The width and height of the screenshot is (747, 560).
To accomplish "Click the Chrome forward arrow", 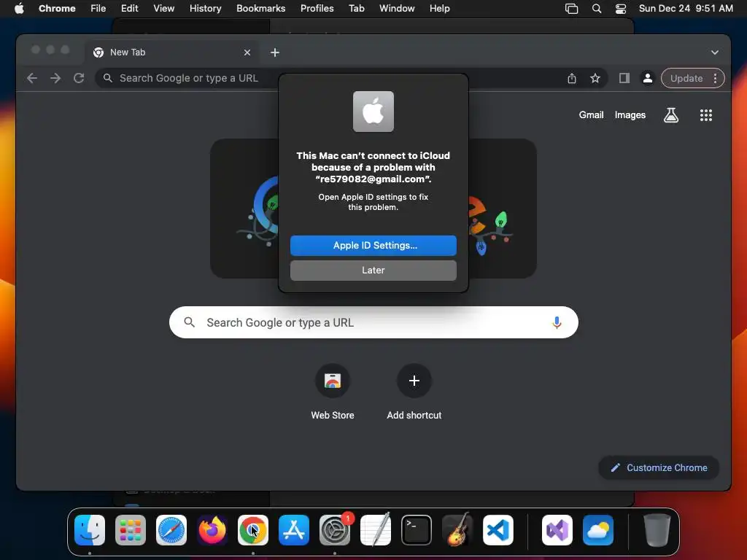I will pos(55,78).
